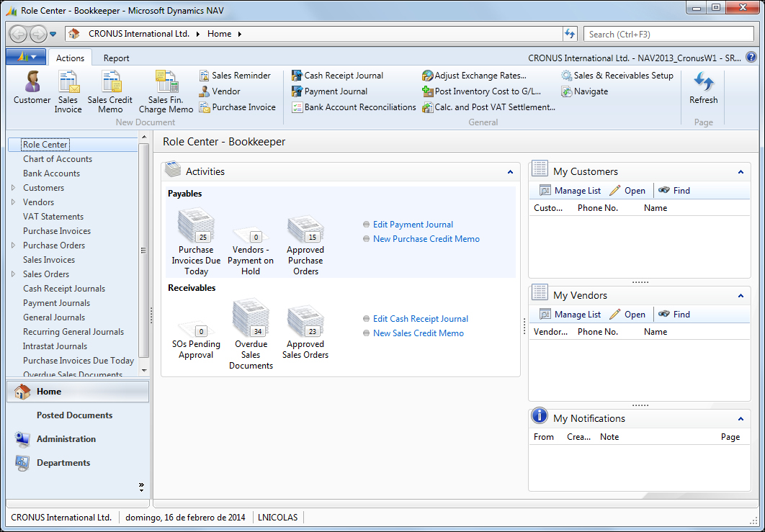
Task: Create a new Sales Reminder
Action: [x=235, y=76]
